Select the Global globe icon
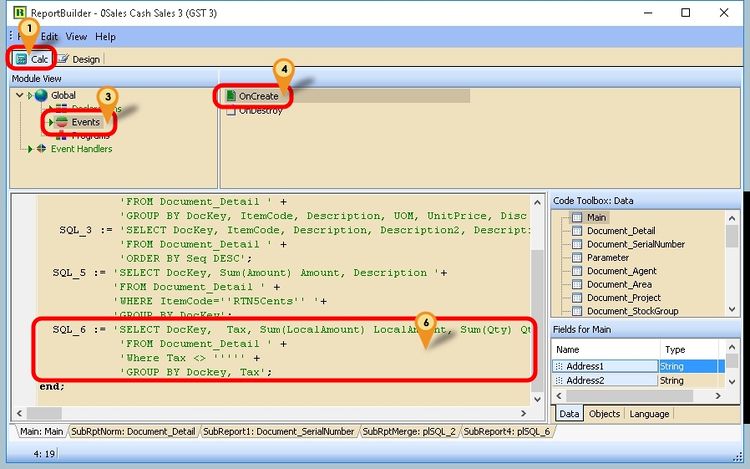750x469 pixels. tap(41, 95)
